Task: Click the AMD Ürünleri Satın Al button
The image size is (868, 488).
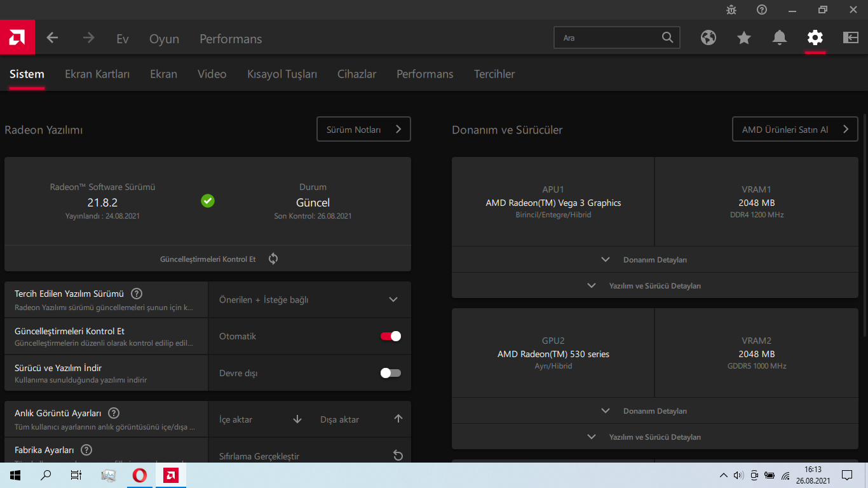Action: [x=795, y=130]
